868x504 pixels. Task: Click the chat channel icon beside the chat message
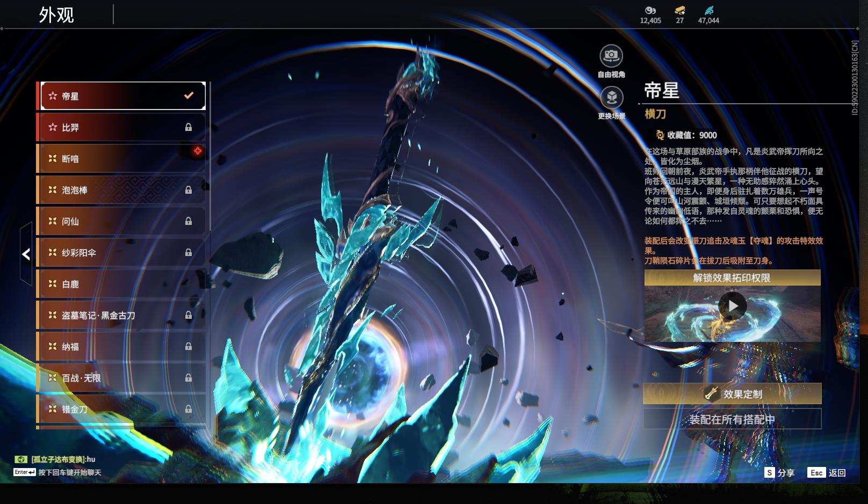click(x=20, y=459)
